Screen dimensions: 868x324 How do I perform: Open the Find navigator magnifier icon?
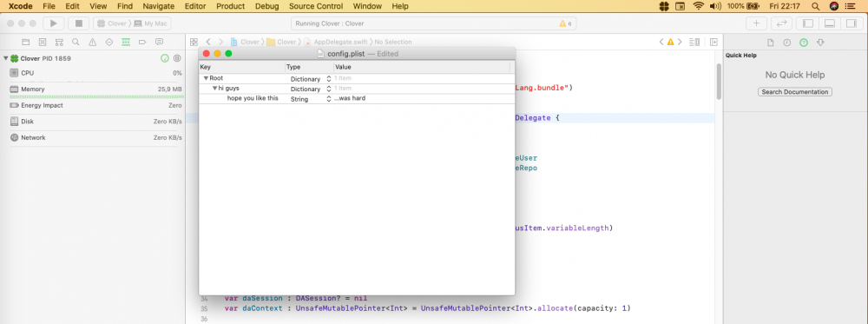pyautogui.click(x=76, y=42)
